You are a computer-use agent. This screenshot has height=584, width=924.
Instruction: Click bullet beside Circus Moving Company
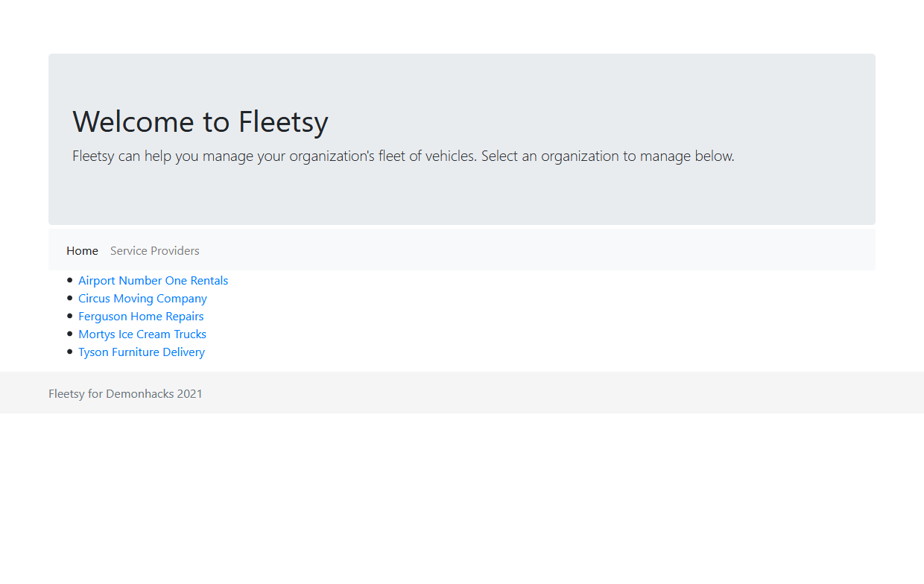[x=70, y=298]
